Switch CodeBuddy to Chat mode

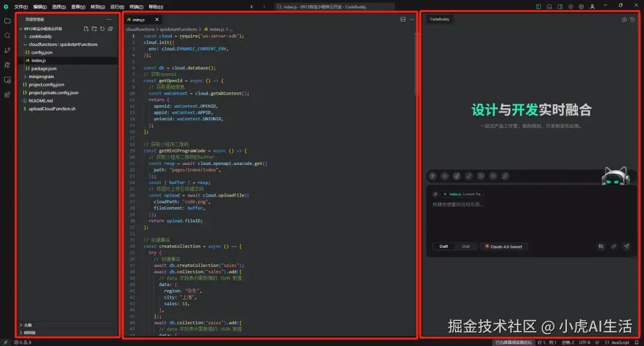coord(466,247)
